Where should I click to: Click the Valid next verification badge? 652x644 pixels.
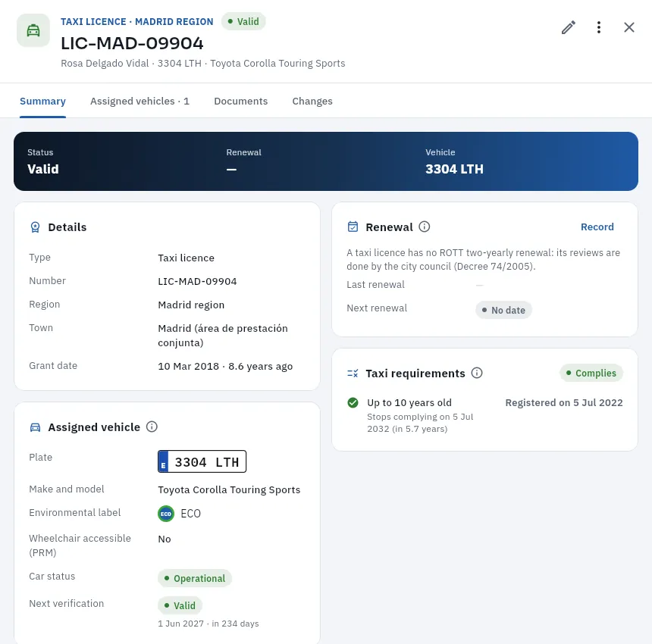click(180, 605)
